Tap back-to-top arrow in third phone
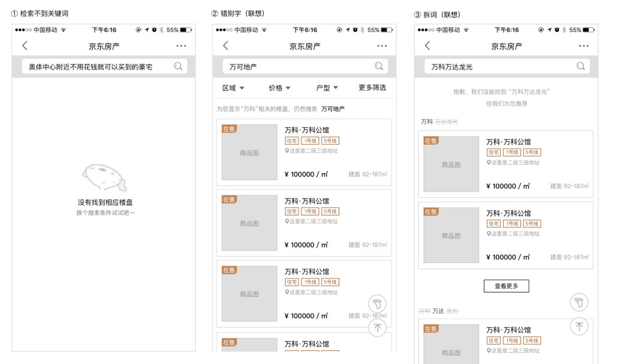 [x=579, y=326]
